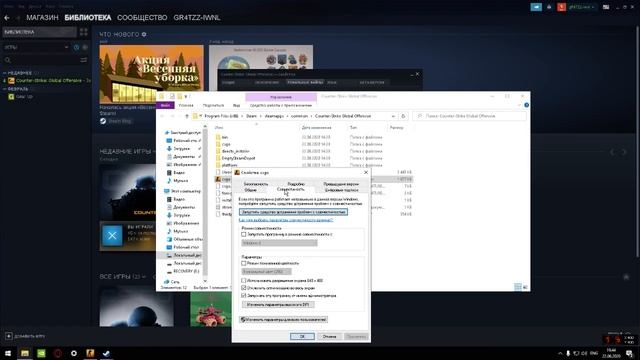This screenshot has height=360, width=640.
Task: Click OK in the Properties dialog
Action: click(302, 337)
